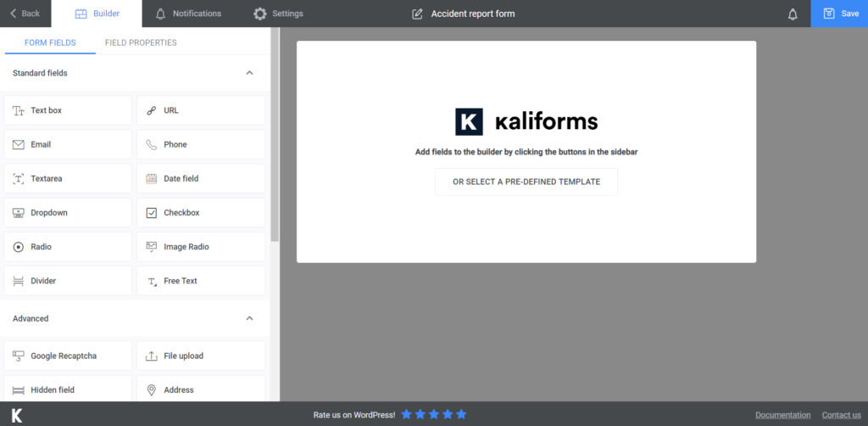Add an Image Radio field
The width and height of the screenshot is (868, 426).
pos(201,246)
